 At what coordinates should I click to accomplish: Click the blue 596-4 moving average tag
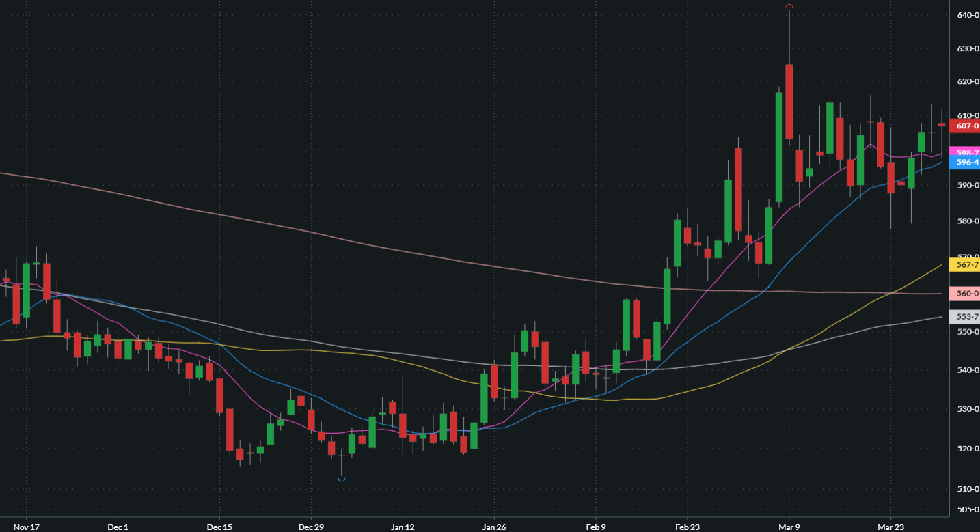click(x=966, y=162)
